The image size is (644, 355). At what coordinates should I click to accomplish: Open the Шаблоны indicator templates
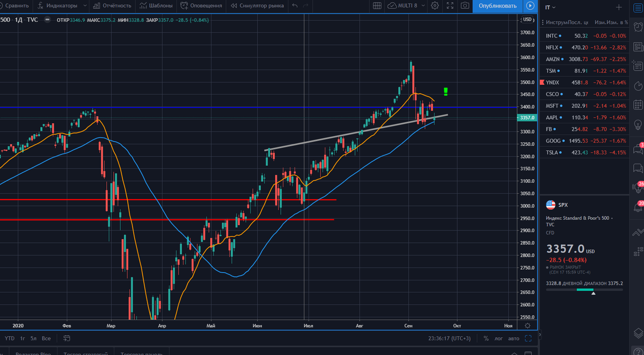click(156, 6)
